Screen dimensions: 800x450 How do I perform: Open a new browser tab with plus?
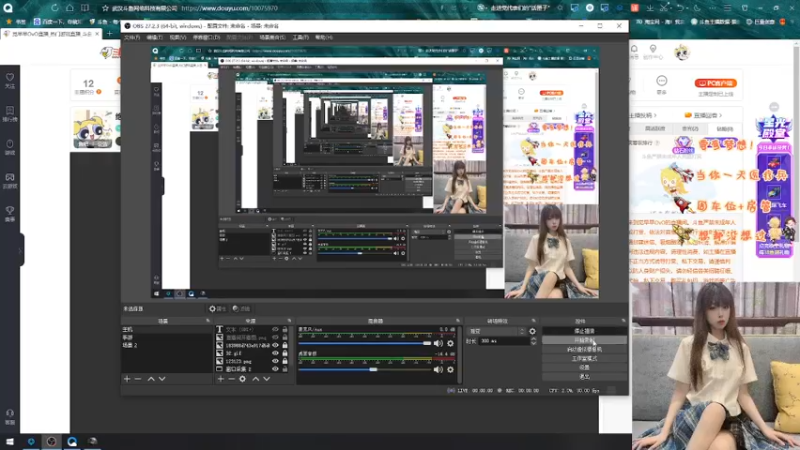pyautogui.click(x=109, y=34)
